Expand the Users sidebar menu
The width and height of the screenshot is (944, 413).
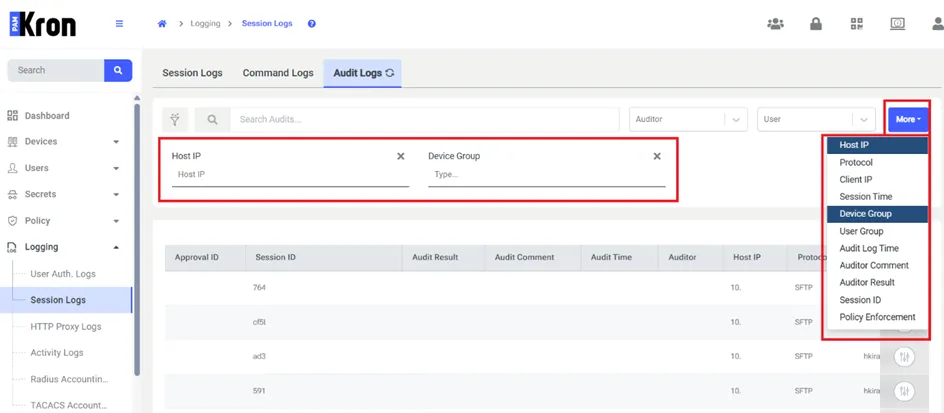pyautogui.click(x=116, y=169)
